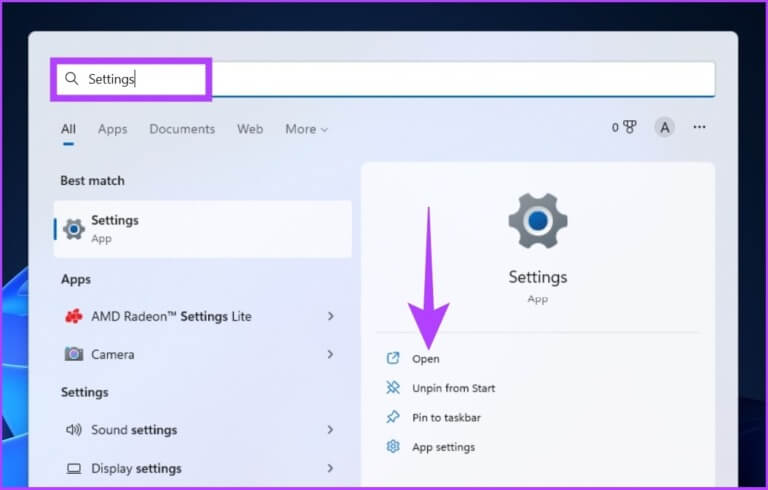Image resolution: width=768 pixels, height=490 pixels.
Task: Switch to the Web search tab
Action: pos(250,129)
